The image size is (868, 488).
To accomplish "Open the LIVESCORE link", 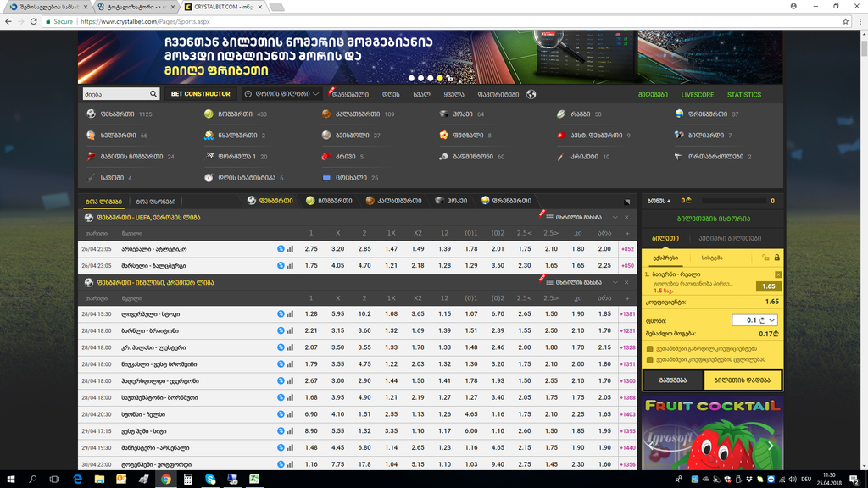I will click(698, 95).
